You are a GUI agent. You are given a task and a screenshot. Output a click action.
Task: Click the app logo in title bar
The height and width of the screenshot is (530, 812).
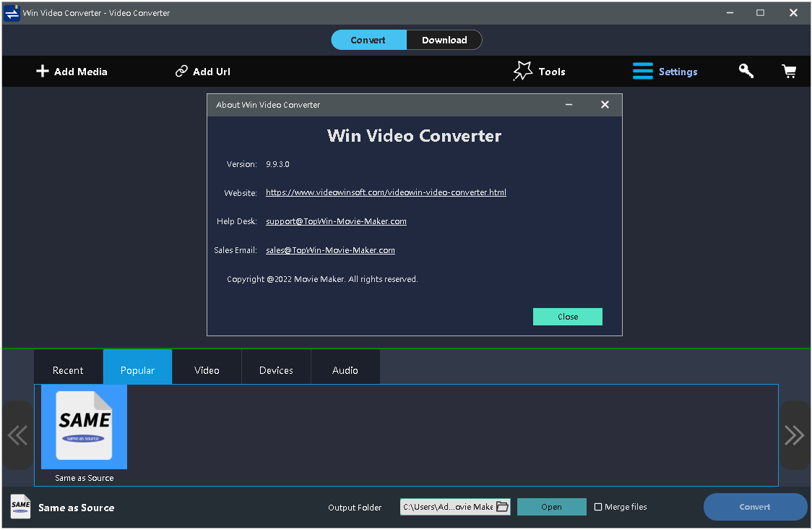(x=12, y=13)
